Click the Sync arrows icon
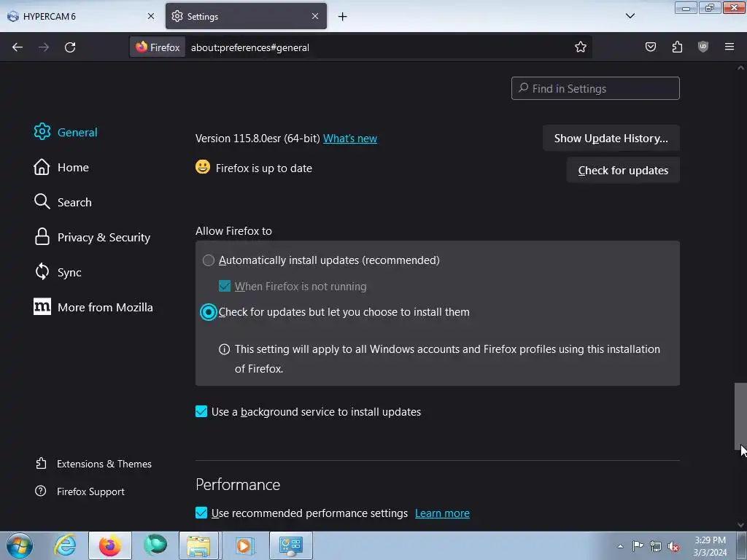Viewport: 747px width, 560px height. click(x=42, y=271)
